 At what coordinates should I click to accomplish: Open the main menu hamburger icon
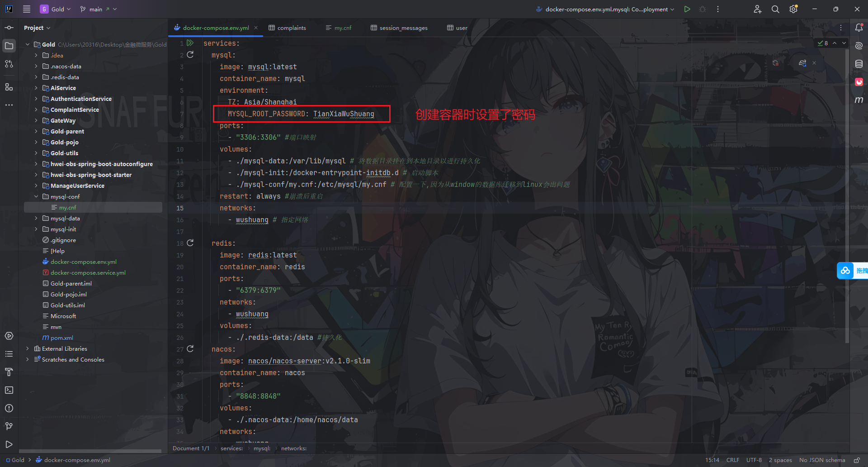27,9
